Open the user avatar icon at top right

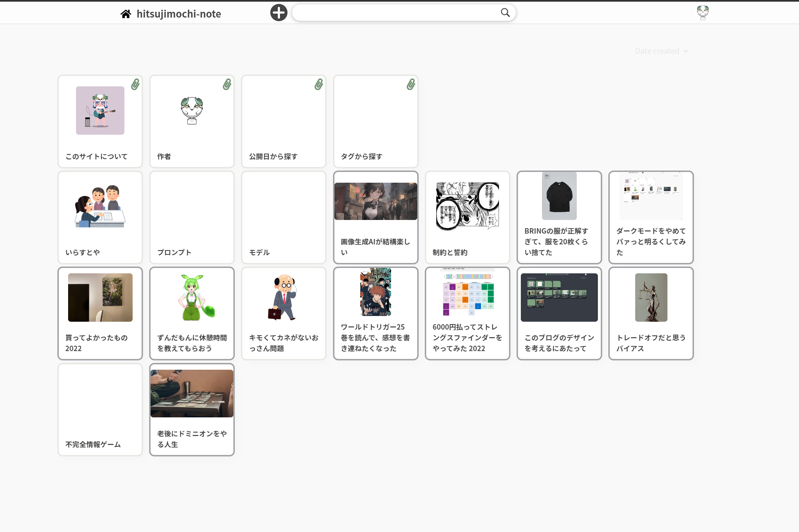703,13
